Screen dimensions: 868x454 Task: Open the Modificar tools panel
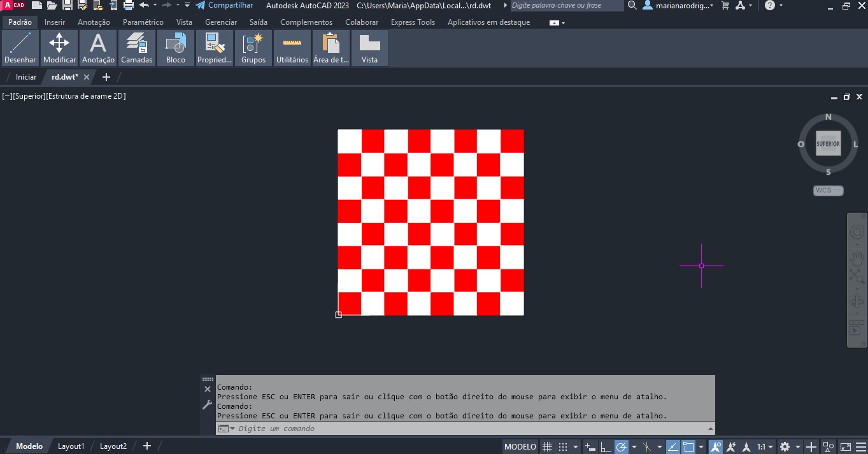click(59, 48)
